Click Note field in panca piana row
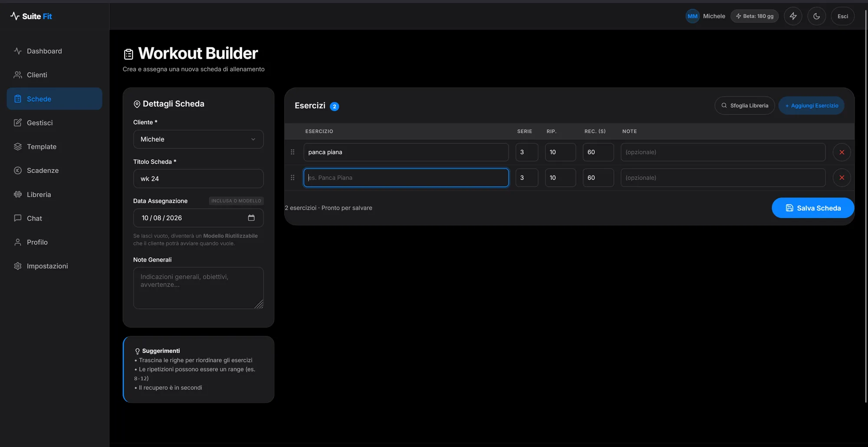868x447 pixels. [x=723, y=152]
